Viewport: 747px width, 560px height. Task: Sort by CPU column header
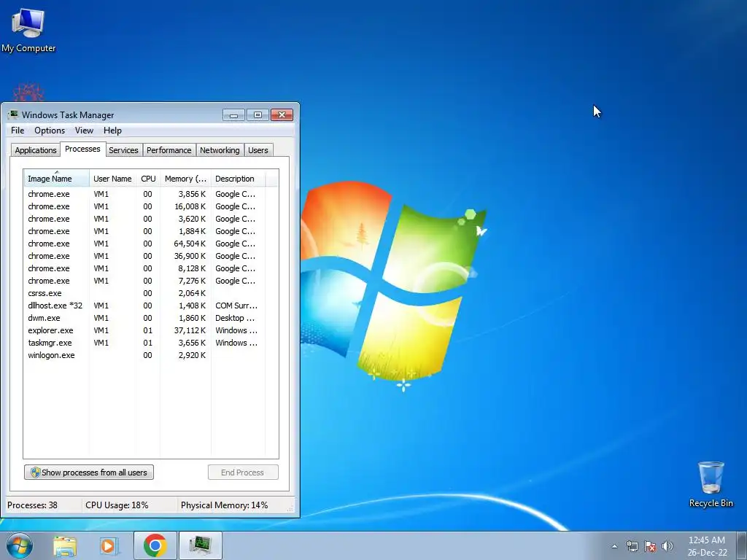coord(148,179)
